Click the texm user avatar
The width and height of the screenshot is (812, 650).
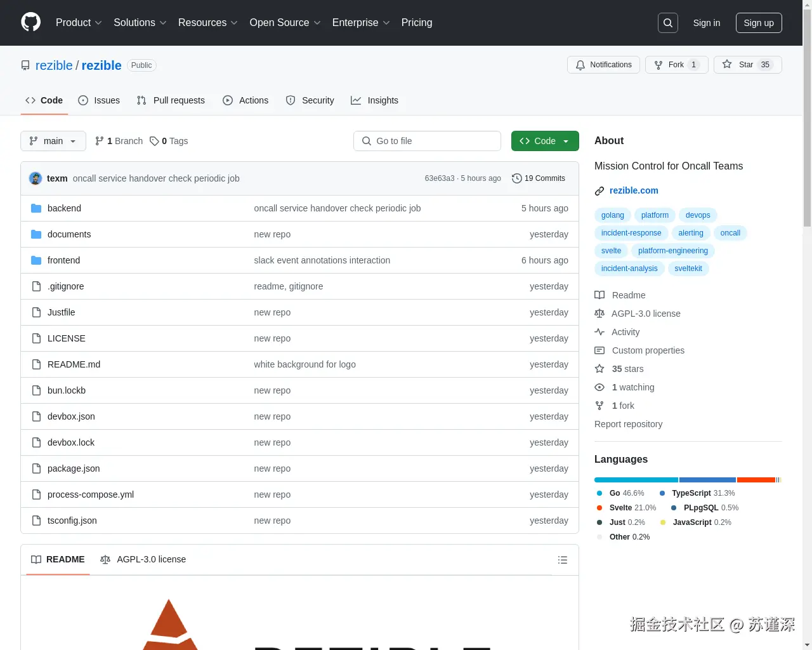click(x=36, y=178)
